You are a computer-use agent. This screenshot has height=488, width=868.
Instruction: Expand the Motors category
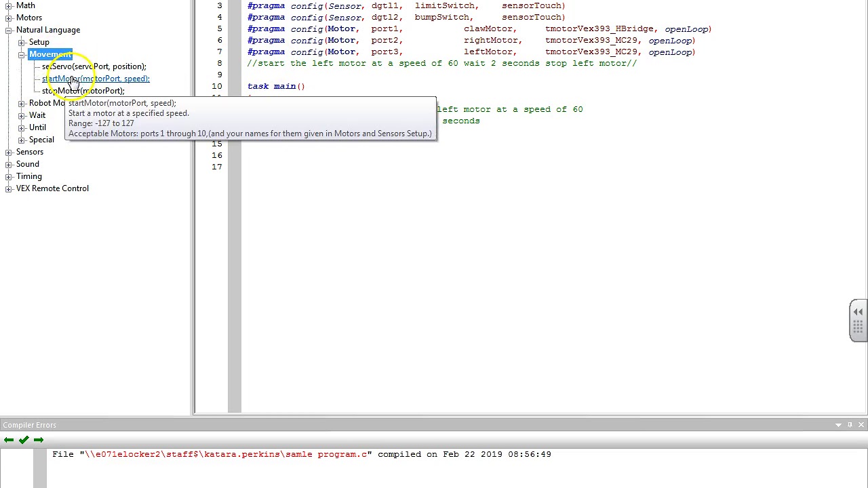[9, 18]
